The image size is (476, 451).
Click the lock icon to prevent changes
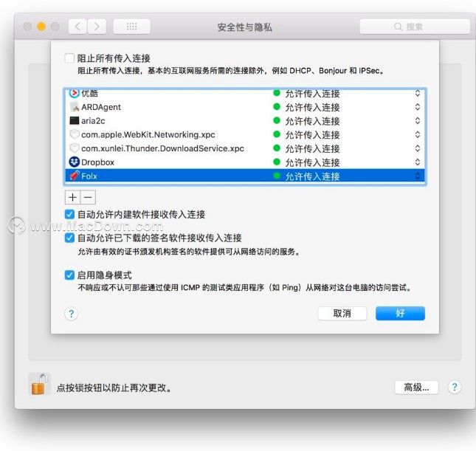40,384
